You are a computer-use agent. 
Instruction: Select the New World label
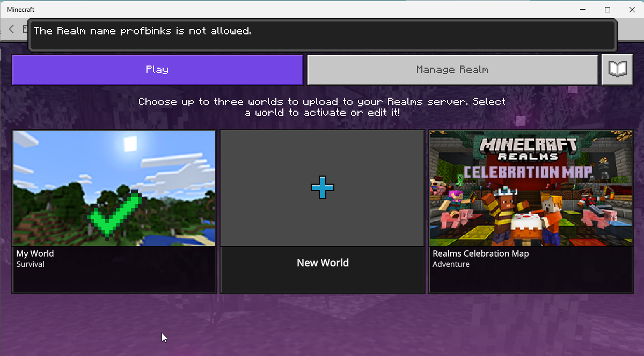click(323, 263)
